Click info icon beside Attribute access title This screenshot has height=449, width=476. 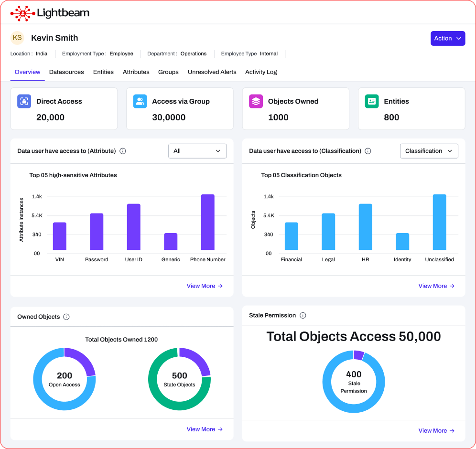123,151
